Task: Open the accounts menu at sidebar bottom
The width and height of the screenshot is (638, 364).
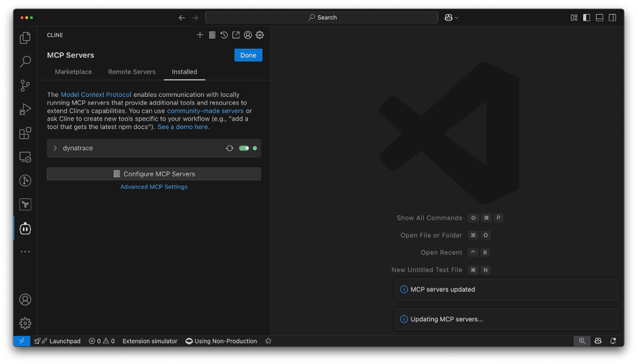Action: tap(25, 299)
